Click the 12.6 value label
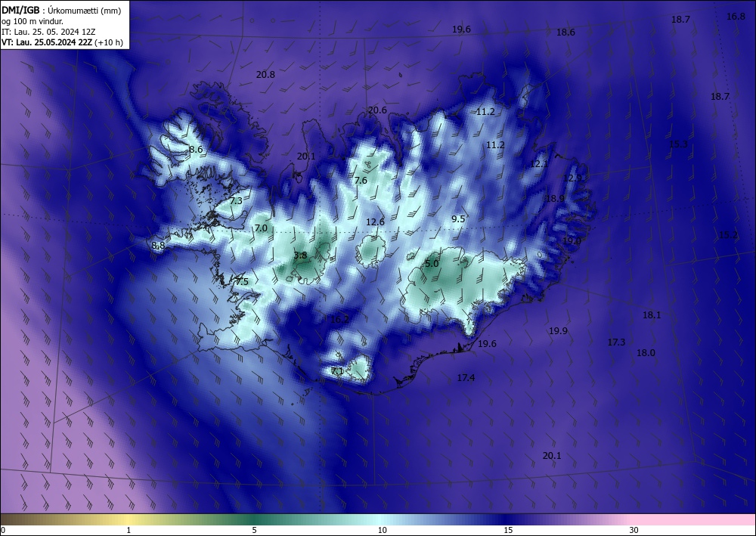Viewport: 756px width, 536px height. (x=375, y=222)
